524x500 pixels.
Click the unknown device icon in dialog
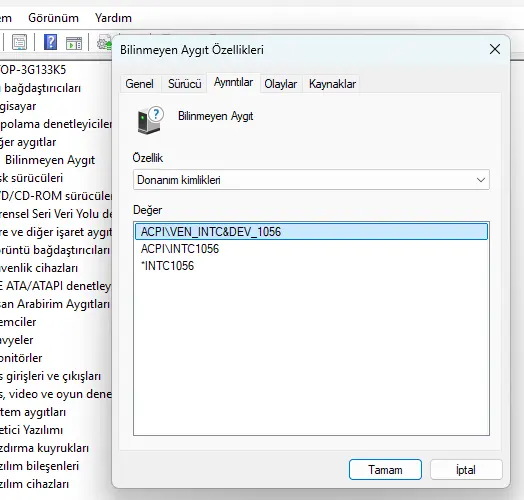(150, 120)
